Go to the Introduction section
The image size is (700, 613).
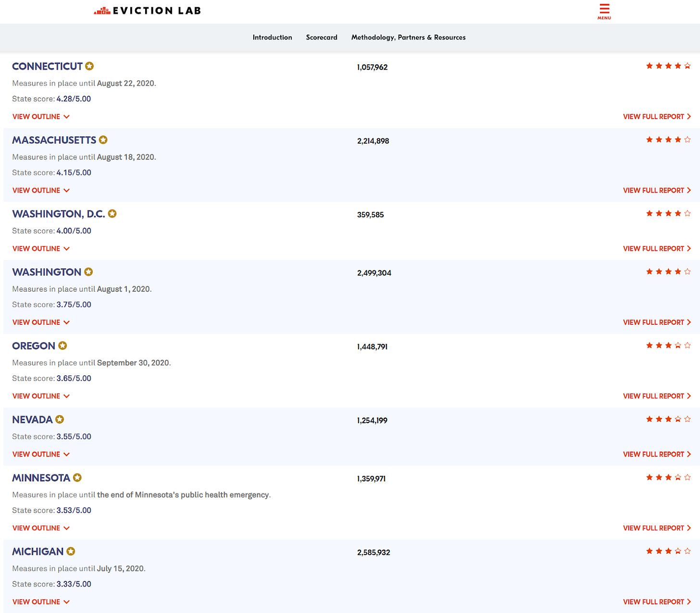[x=272, y=37]
